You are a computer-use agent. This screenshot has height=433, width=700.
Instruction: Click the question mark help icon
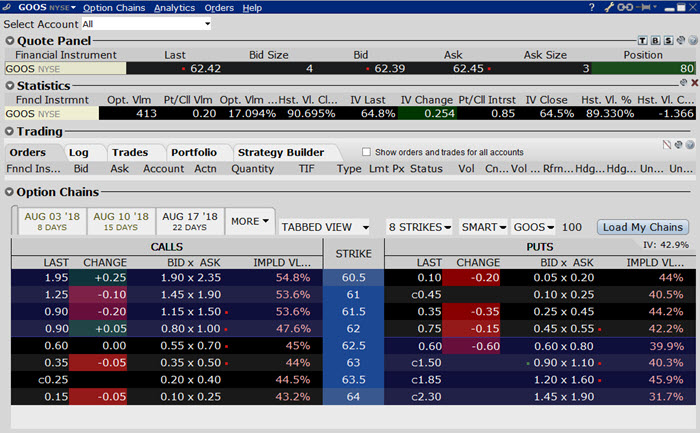pos(592,7)
